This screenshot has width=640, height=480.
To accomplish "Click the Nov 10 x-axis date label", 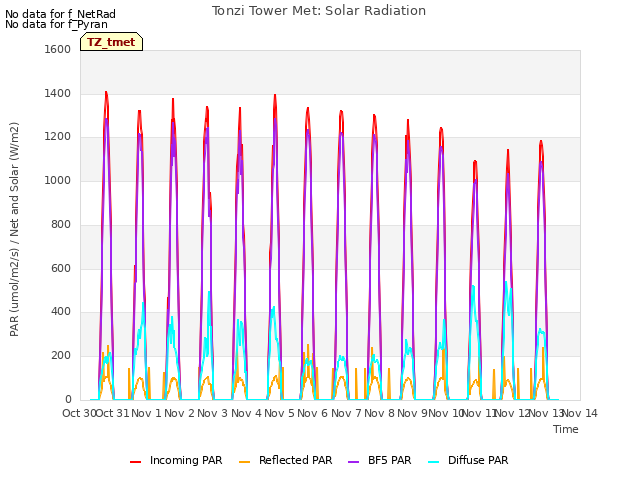I will [445, 413].
